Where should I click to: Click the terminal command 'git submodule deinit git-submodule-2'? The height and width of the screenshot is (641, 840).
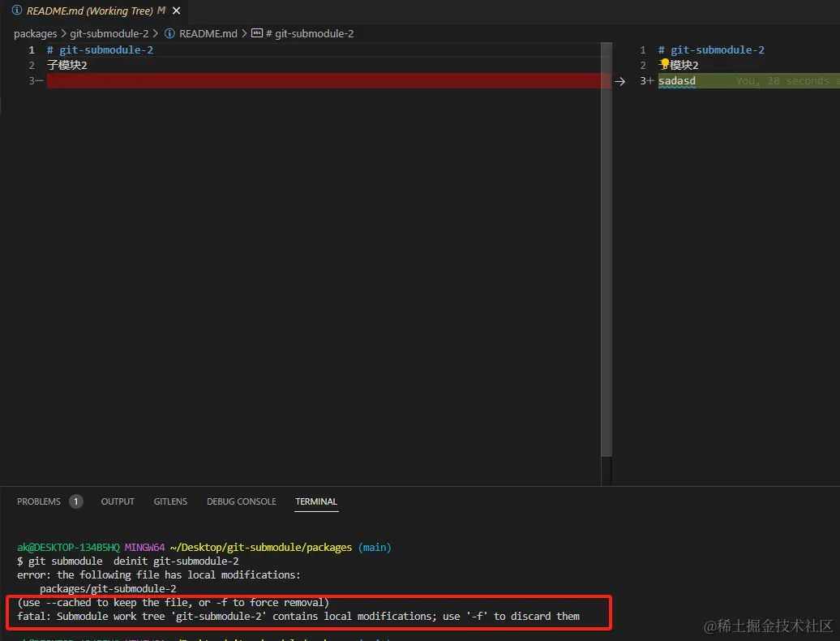point(134,561)
